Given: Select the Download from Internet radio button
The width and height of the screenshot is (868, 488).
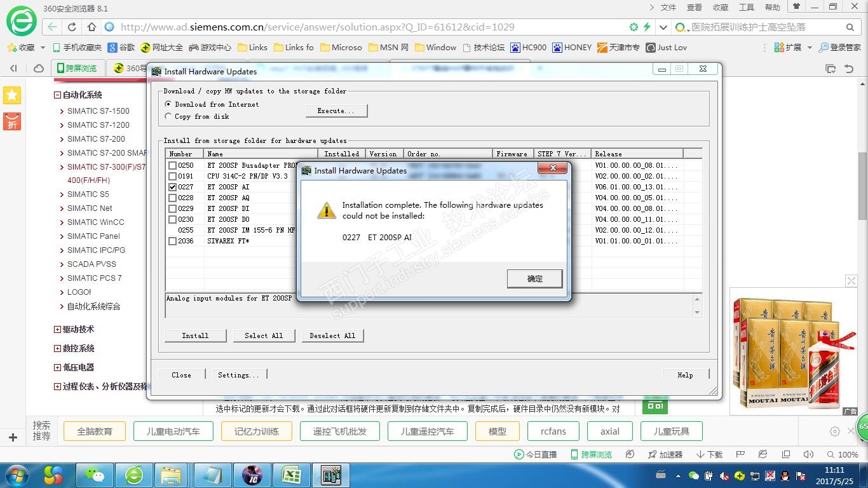Looking at the screenshot, I should (x=168, y=104).
